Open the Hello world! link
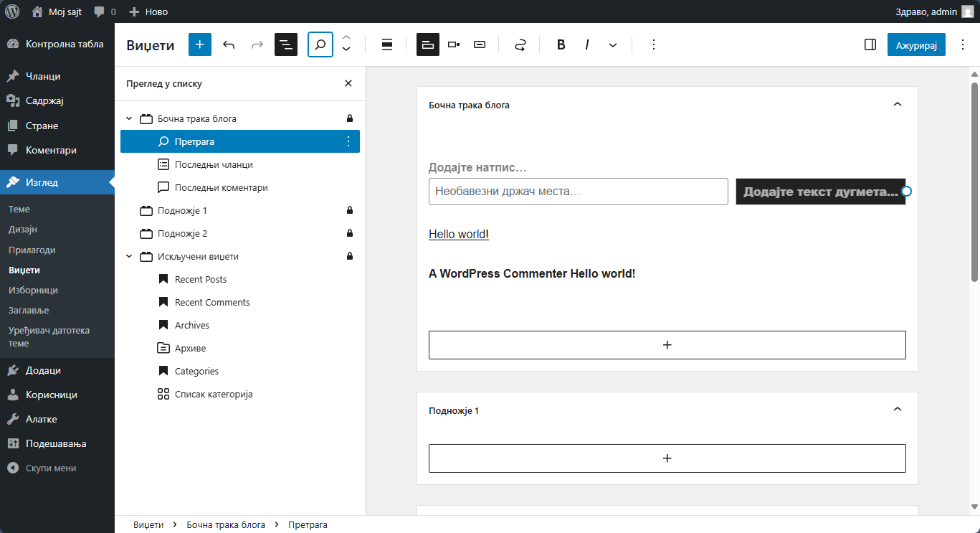Screen dimensions: 980x533 click(x=458, y=233)
